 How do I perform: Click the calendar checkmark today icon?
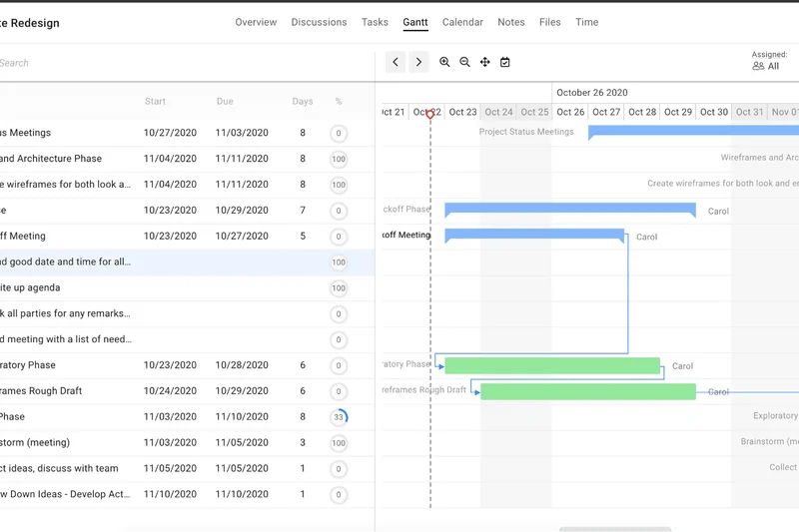coord(505,62)
